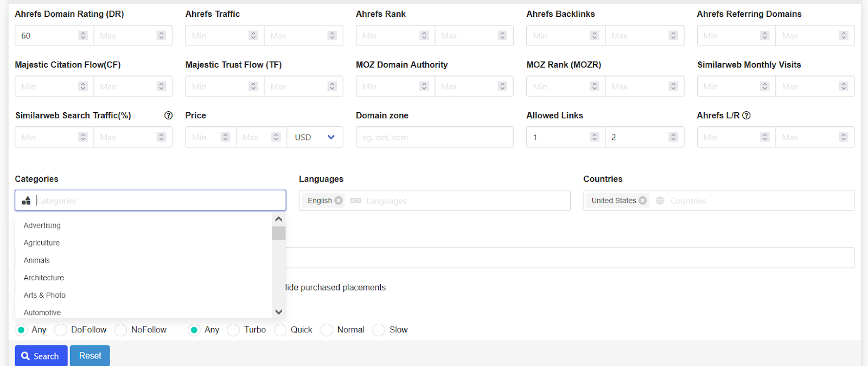868x366 pixels.
Task: Click the languages translate icon
Action: point(355,201)
